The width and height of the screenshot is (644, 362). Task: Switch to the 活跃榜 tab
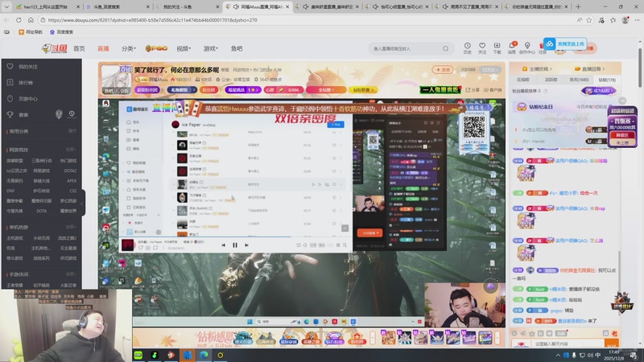click(551, 80)
